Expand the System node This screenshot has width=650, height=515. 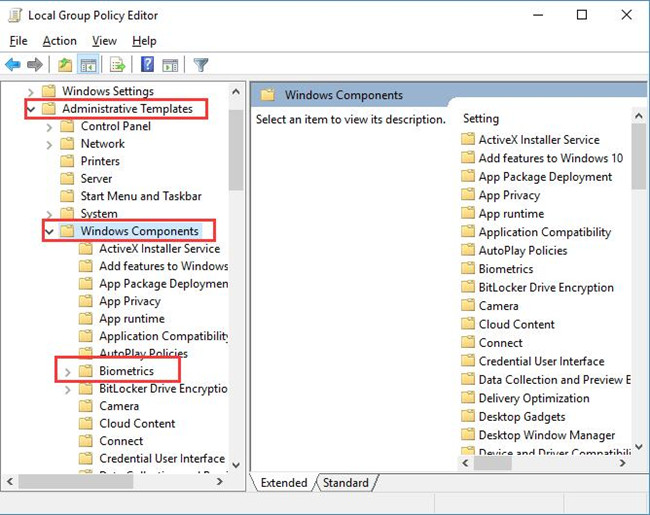[x=49, y=214]
